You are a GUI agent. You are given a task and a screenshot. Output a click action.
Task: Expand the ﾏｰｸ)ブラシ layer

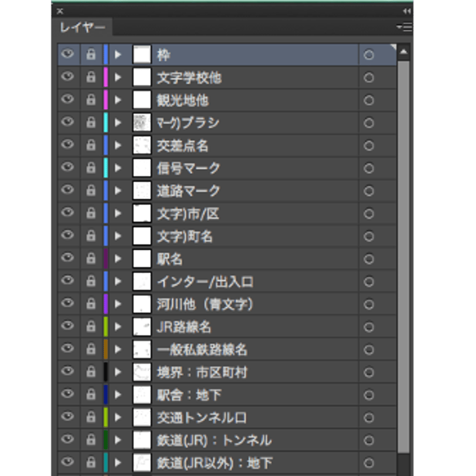(118, 123)
